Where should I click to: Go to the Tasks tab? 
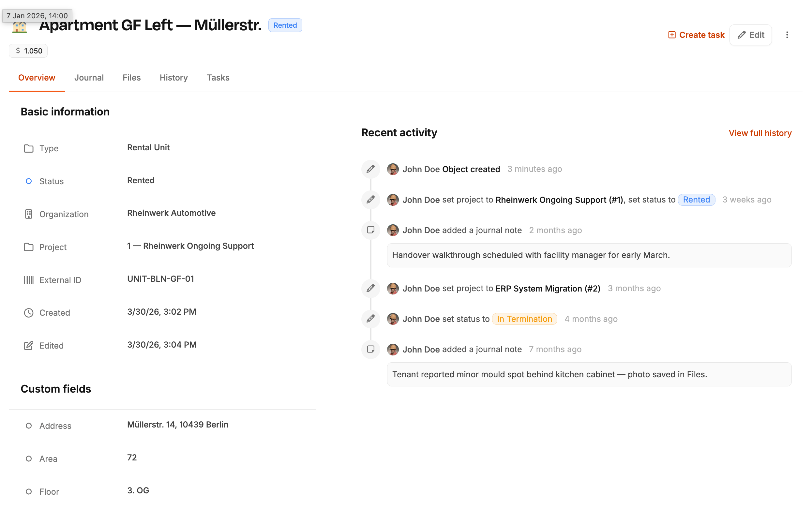click(x=218, y=78)
